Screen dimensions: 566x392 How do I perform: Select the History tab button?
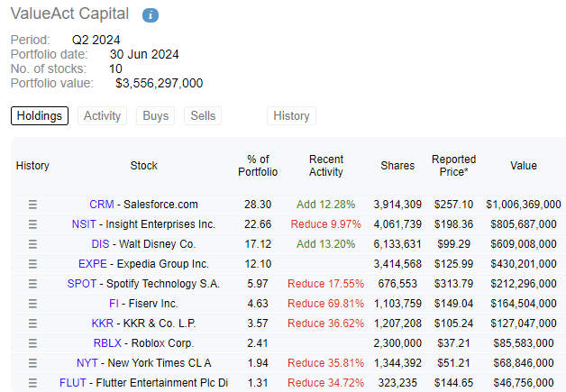click(291, 116)
